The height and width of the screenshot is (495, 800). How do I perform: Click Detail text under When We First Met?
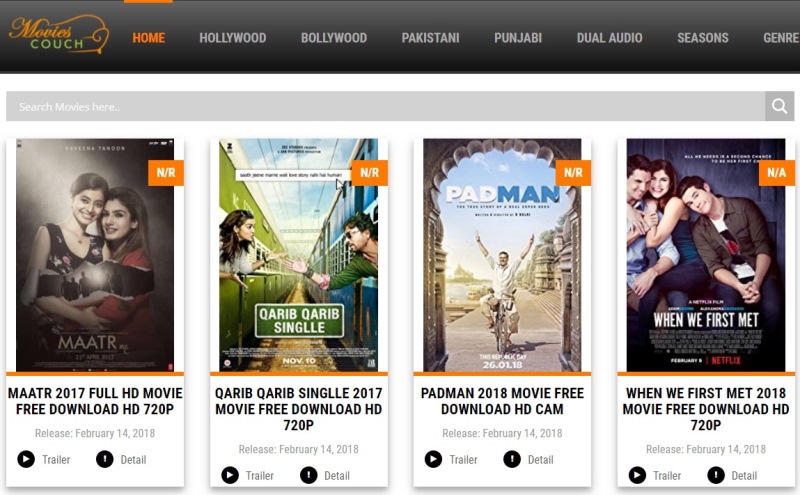tap(744, 476)
